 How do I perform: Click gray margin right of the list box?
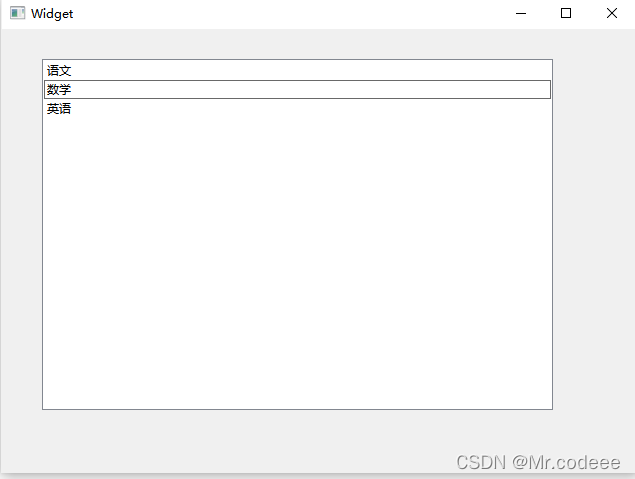(593, 234)
